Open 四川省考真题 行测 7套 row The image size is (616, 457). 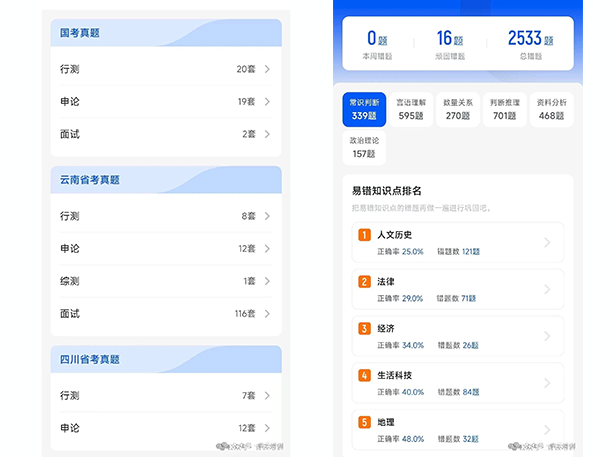(166, 396)
